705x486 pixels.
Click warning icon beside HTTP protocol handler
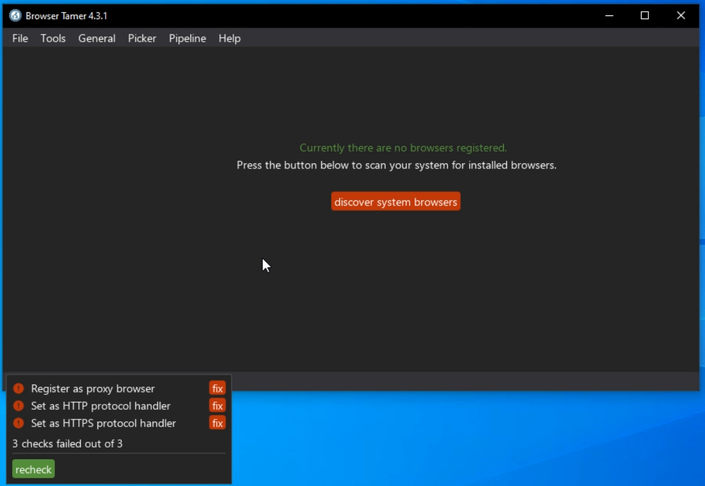coord(18,406)
